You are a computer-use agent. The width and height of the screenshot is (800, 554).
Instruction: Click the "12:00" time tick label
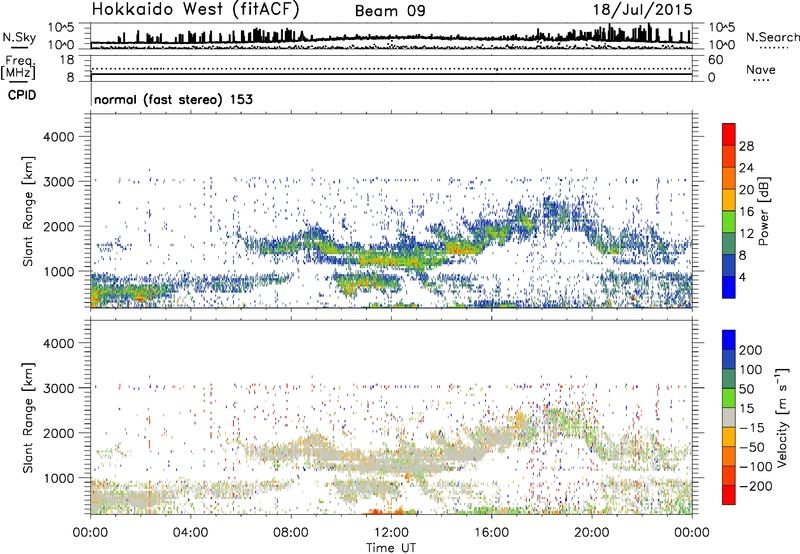coord(391,533)
